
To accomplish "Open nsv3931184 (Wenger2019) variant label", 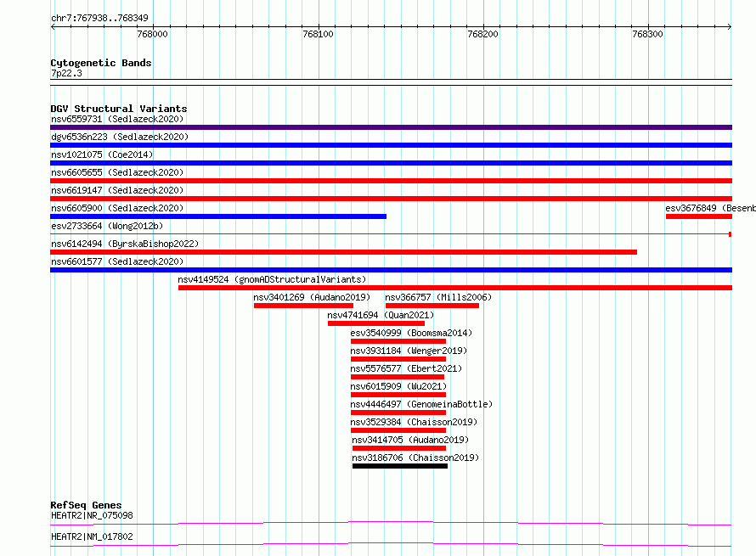I will [409, 351].
